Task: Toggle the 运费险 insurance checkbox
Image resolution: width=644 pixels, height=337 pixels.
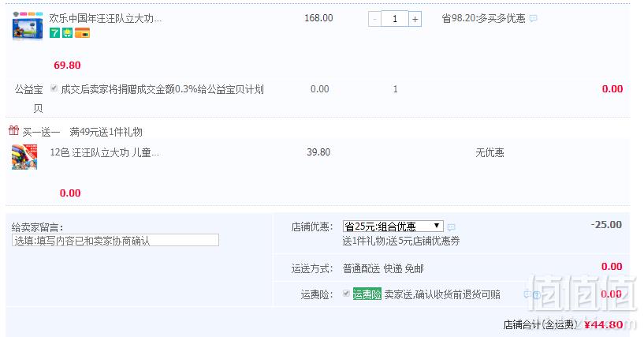Action: (x=346, y=294)
